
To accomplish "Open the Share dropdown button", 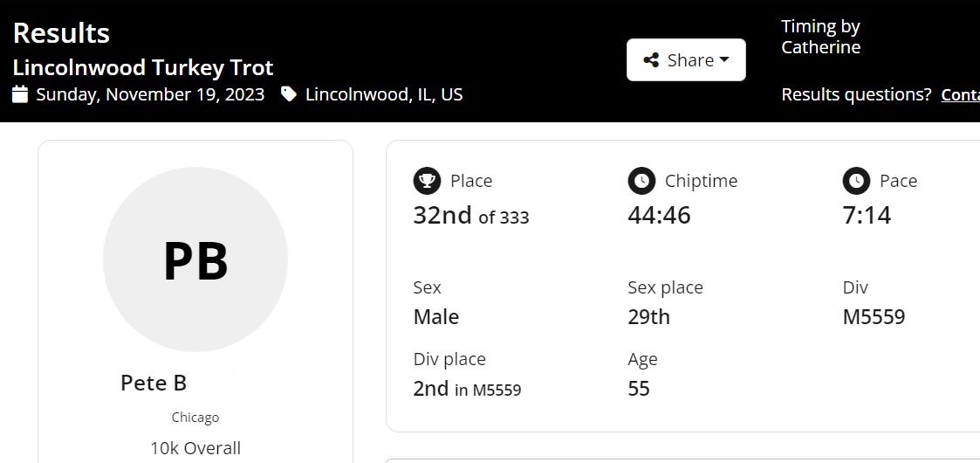I will 686,60.
